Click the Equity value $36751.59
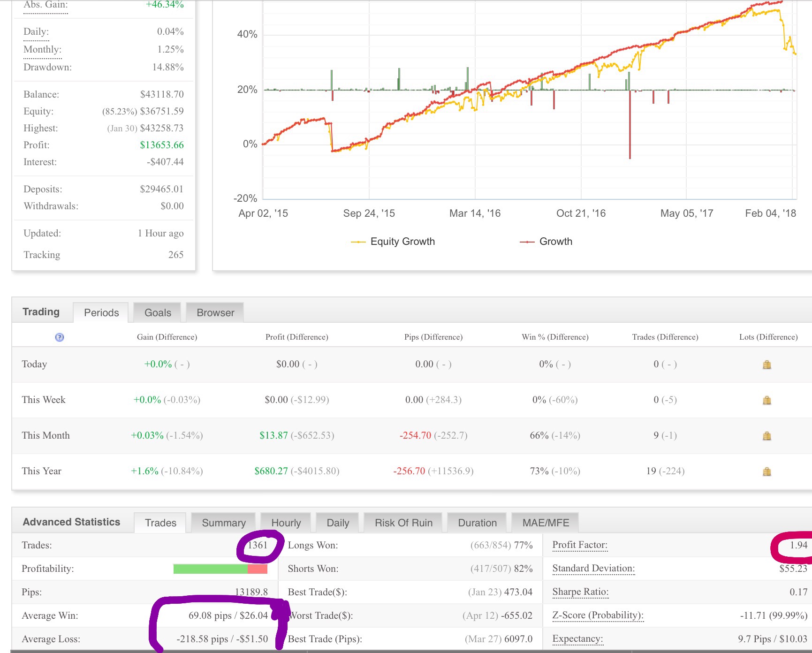The height and width of the screenshot is (653, 812). pos(162,111)
